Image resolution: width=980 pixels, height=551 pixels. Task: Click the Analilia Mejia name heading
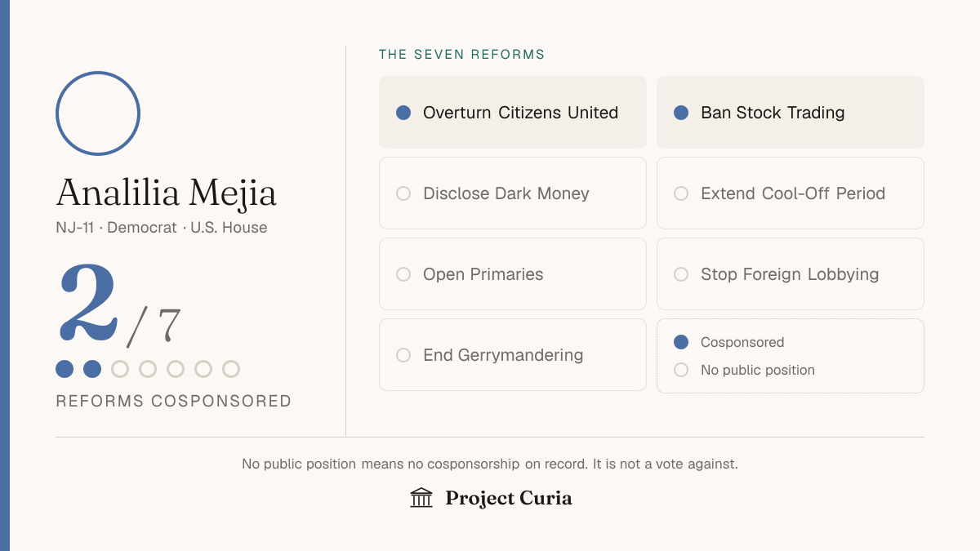click(167, 193)
